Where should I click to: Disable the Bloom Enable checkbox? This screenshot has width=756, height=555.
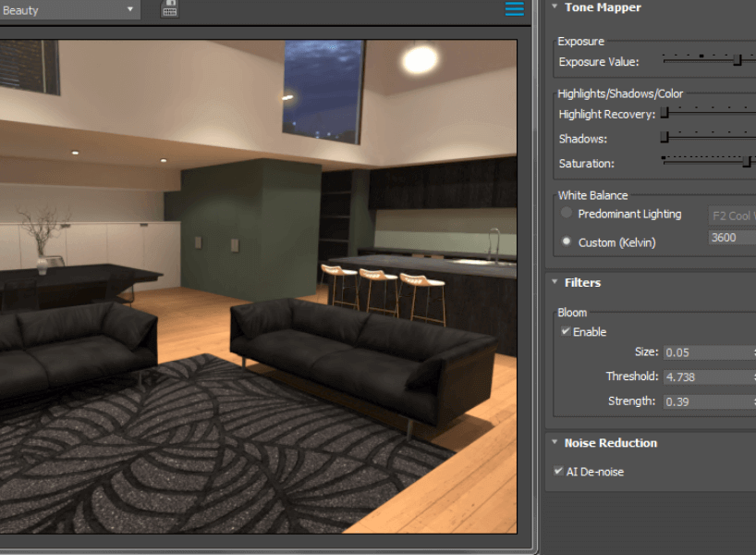coord(566,331)
